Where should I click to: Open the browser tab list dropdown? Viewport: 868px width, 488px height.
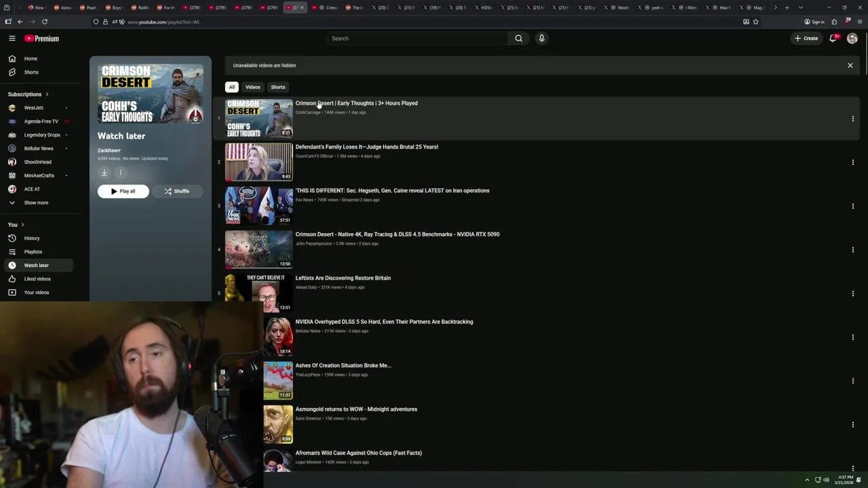pos(801,7)
